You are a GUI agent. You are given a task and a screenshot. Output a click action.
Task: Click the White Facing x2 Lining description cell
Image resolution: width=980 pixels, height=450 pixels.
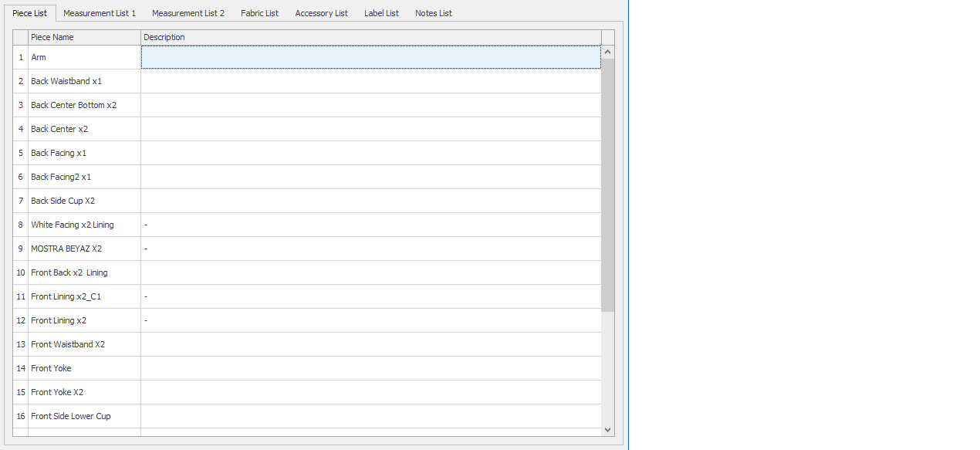[370, 225]
